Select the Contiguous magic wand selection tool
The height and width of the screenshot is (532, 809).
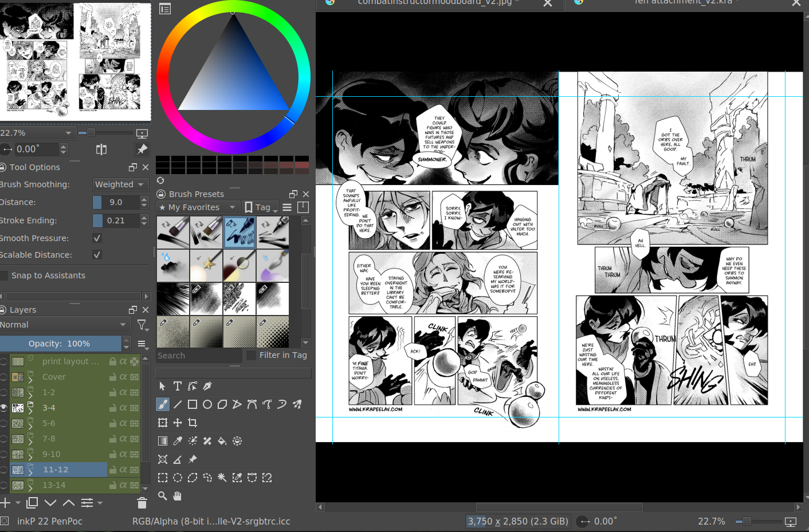(x=222, y=478)
